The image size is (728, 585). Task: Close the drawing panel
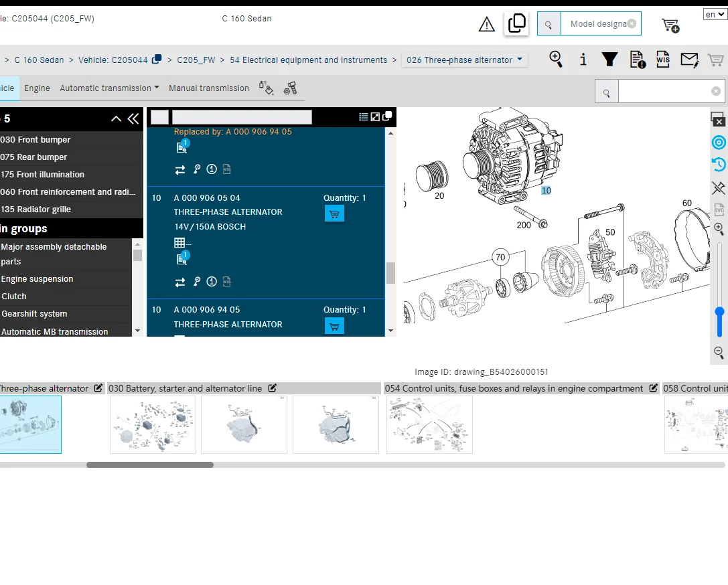click(x=718, y=119)
